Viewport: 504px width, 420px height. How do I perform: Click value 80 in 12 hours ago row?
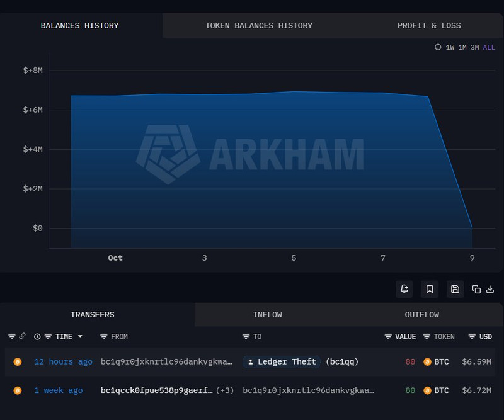(x=410, y=362)
